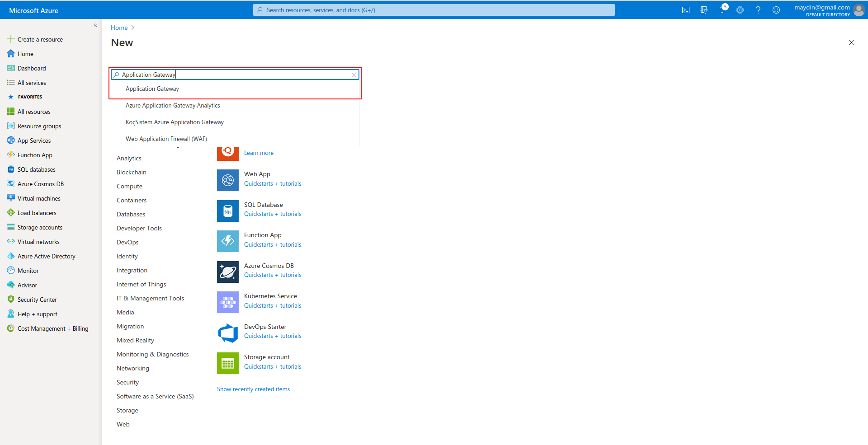Clear the marketplace search text with X

(x=354, y=75)
